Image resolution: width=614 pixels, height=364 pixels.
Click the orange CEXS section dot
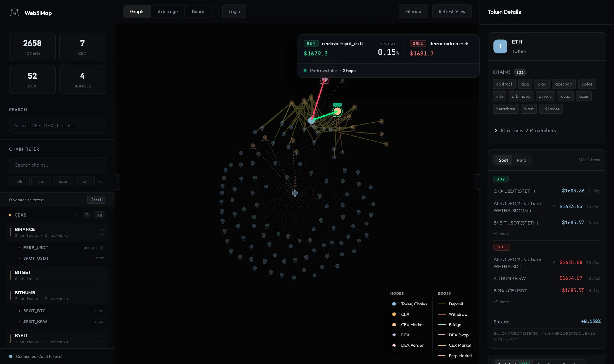10,215
